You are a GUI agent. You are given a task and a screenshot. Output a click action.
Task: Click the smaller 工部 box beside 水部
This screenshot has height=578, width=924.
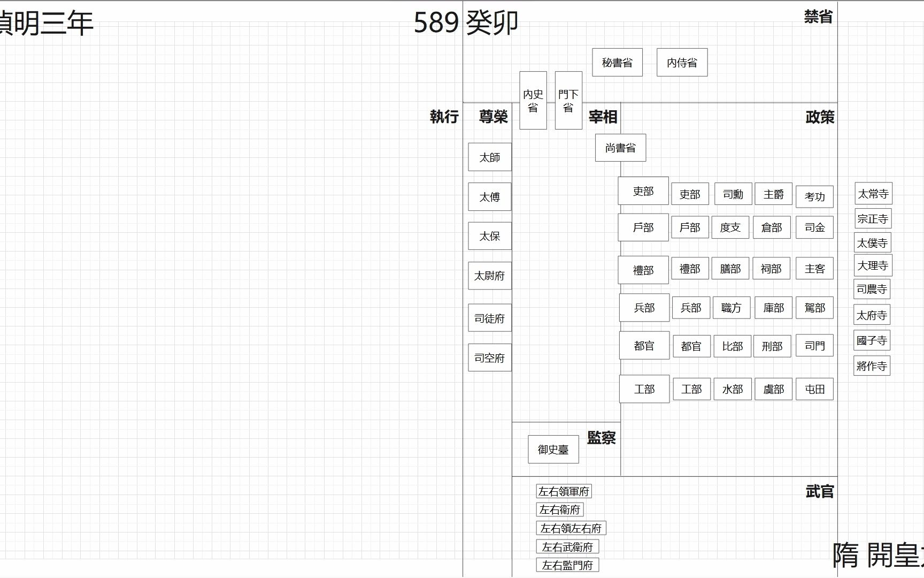(691, 389)
